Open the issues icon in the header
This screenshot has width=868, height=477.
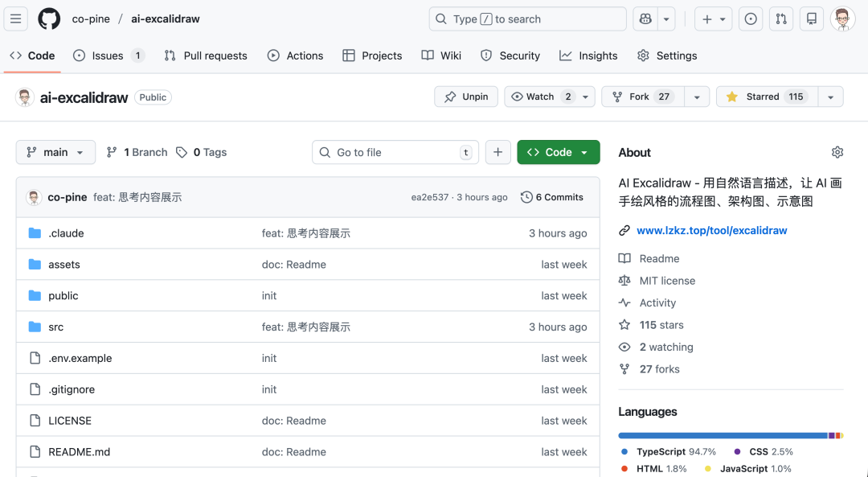pos(751,19)
